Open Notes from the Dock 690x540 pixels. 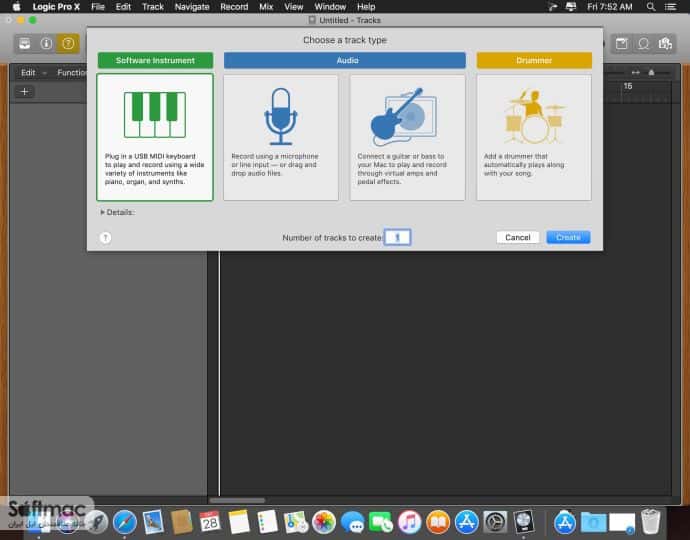click(239, 522)
